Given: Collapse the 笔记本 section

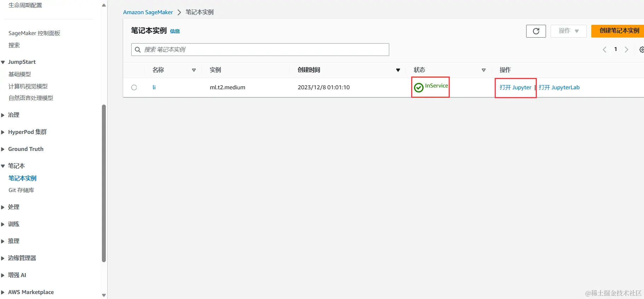Looking at the screenshot, I should (x=3, y=166).
